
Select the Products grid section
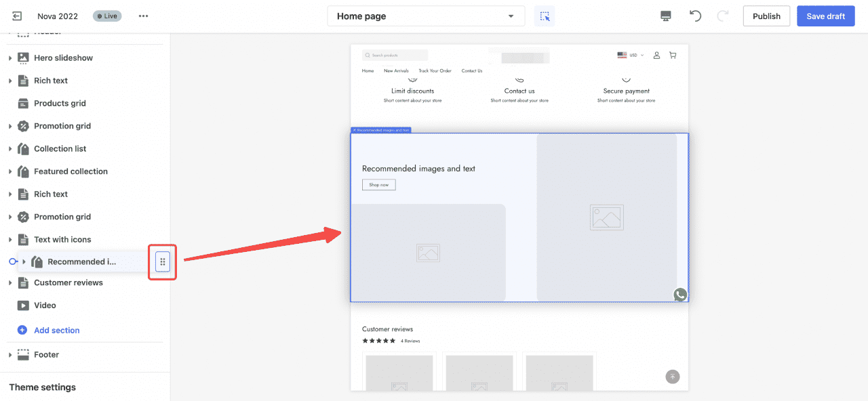click(x=60, y=104)
